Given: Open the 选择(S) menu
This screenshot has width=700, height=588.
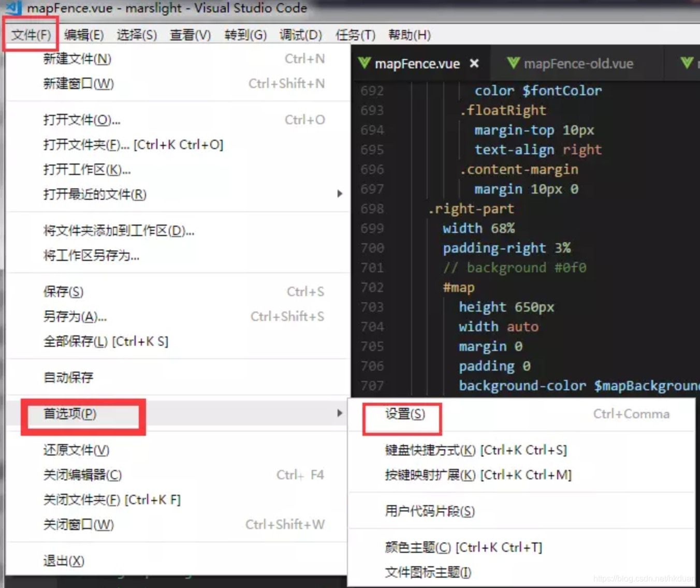Looking at the screenshot, I should (x=137, y=35).
